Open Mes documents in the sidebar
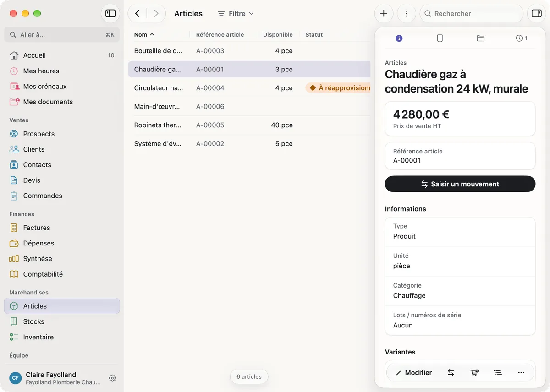 [x=62, y=102]
